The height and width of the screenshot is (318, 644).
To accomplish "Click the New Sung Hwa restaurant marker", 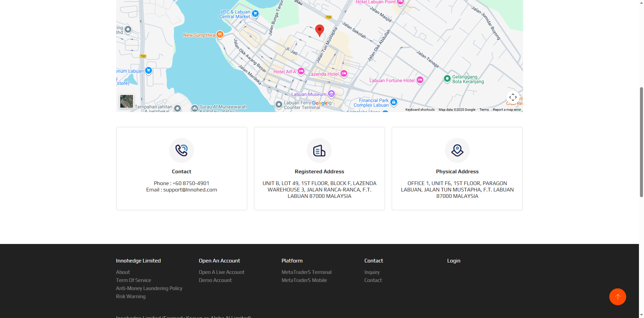I will click(220, 34).
